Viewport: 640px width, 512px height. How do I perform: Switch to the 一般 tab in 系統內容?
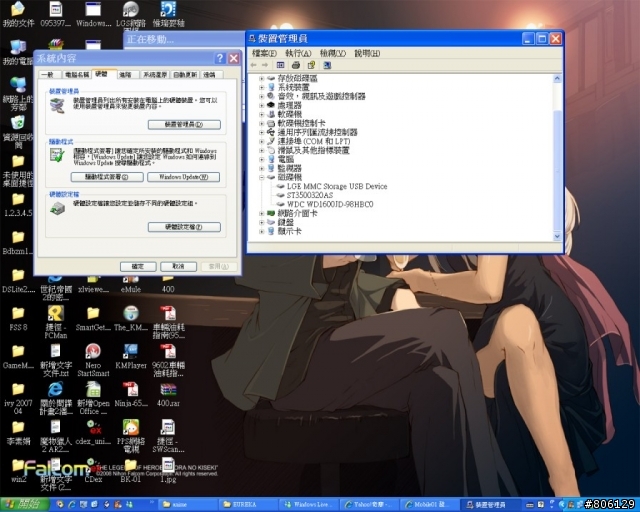pyautogui.click(x=48, y=75)
